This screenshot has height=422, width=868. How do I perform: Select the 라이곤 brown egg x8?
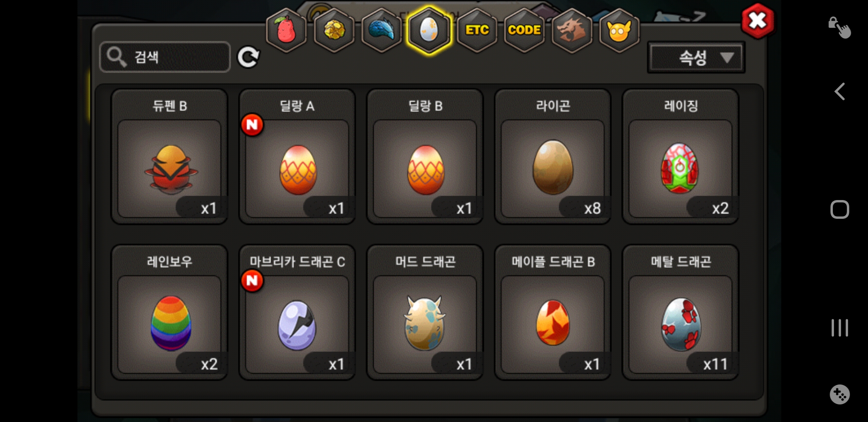[552, 157]
